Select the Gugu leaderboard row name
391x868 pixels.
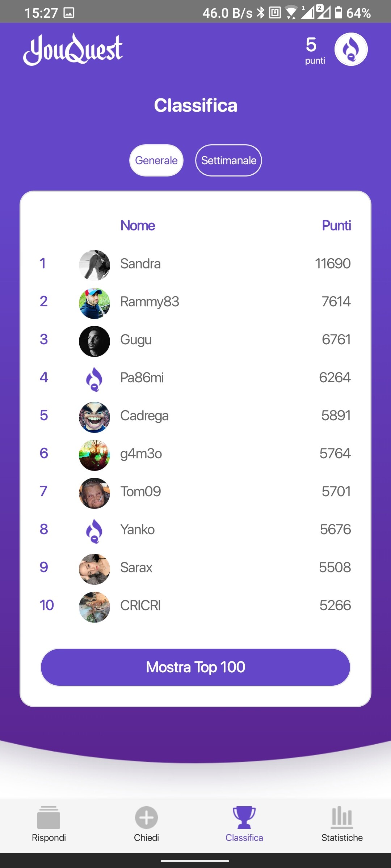tap(136, 340)
